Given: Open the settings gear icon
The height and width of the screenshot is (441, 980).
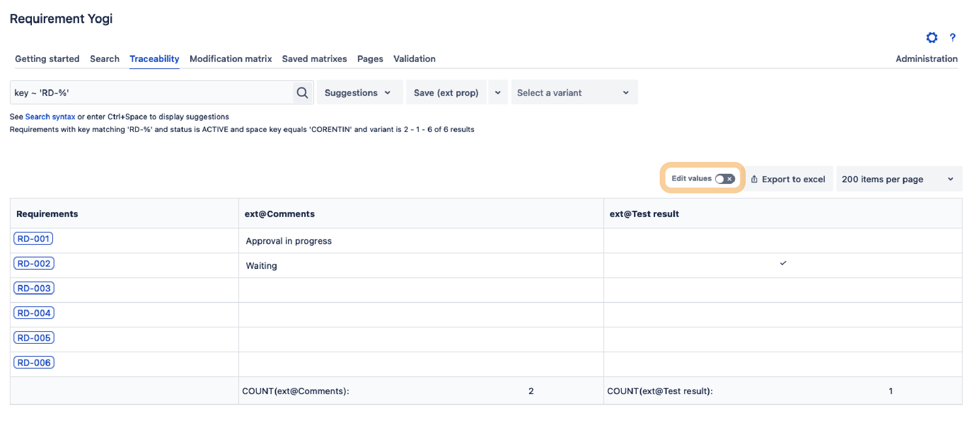Looking at the screenshot, I should pos(932,38).
